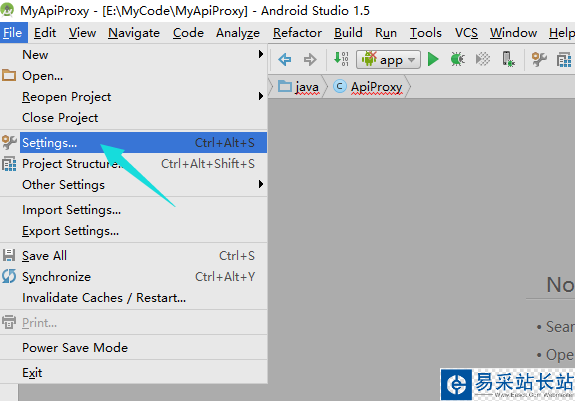Open the Code menu
This screenshot has height=401, width=575.
tap(188, 33)
